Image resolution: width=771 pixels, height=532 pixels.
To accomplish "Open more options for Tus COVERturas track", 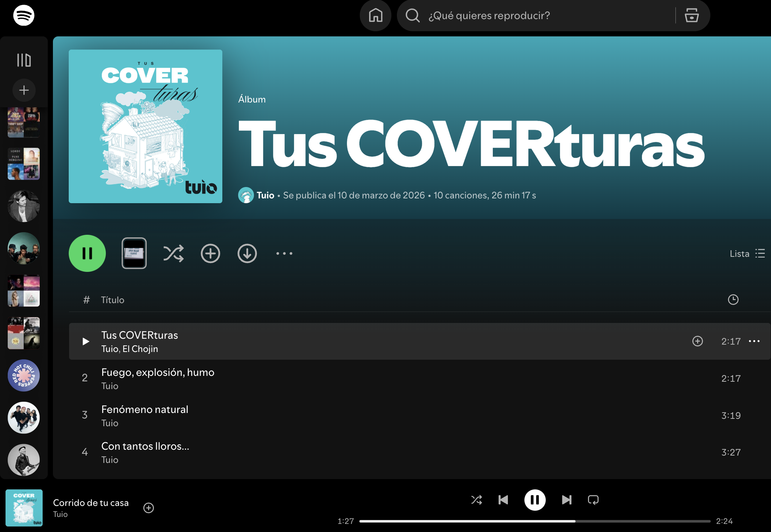I will coord(754,341).
